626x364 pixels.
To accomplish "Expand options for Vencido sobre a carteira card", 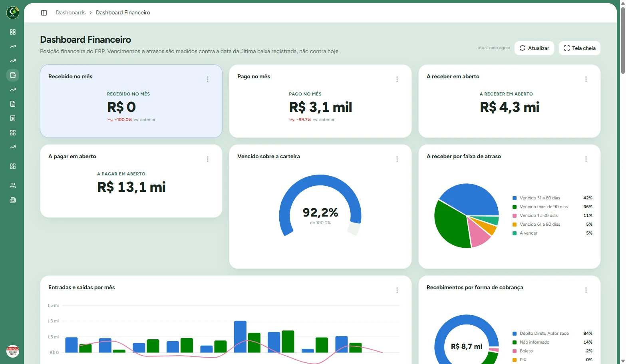I will click(397, 159).
